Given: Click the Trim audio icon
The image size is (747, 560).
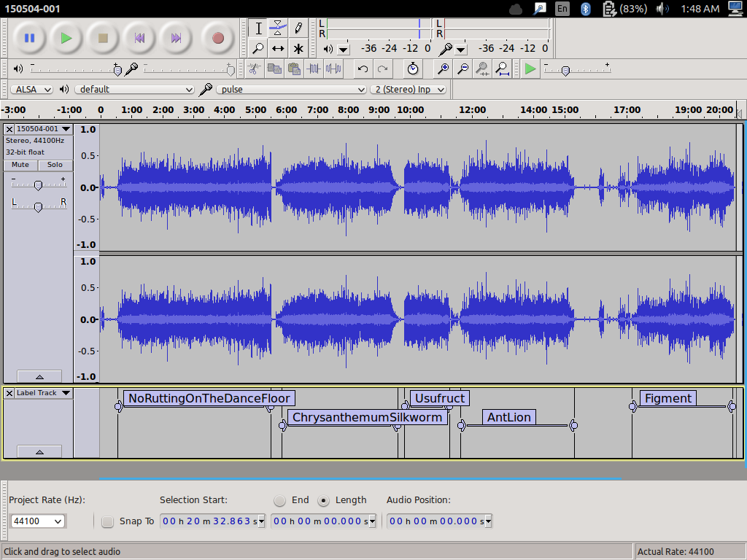Looking at the screenshot, I should click(314, 69).
